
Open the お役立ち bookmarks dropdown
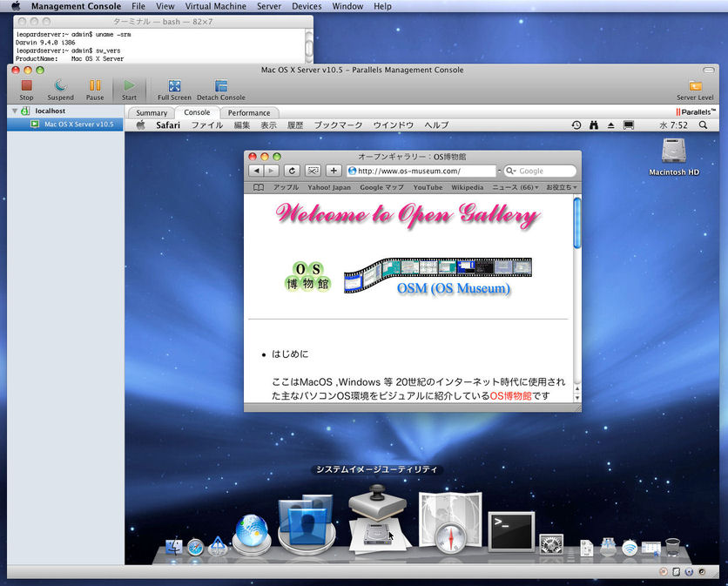[562, 187]
